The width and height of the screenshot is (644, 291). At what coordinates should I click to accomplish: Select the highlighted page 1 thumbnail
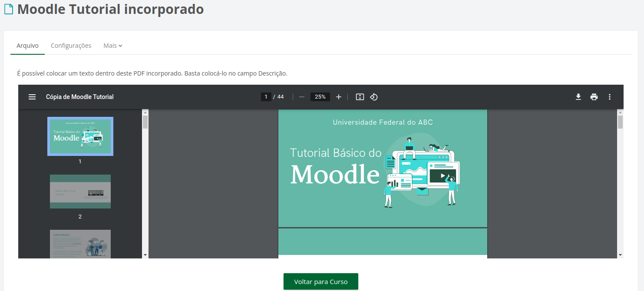click(x=80, y=136)
